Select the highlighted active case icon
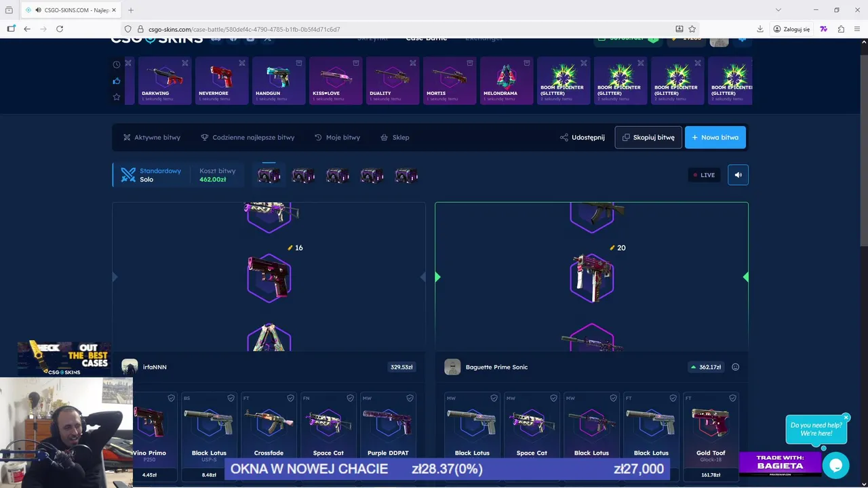The width and height of the screenshot is (868, 488). (269, 176)
